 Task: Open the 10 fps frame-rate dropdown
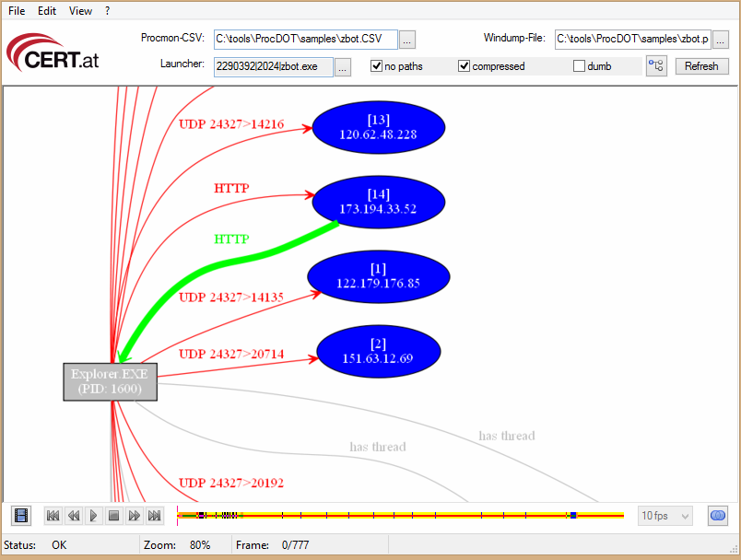685,516
